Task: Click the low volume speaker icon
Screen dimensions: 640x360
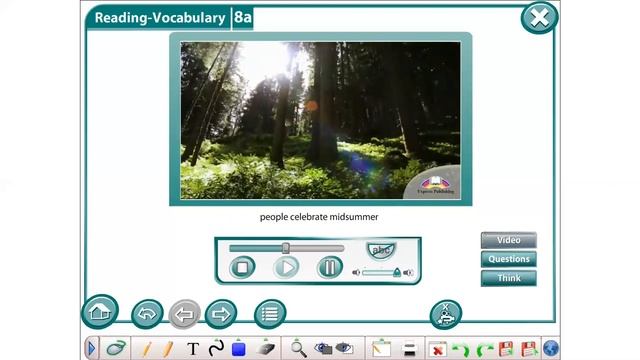Action: [x=356, y=272]
